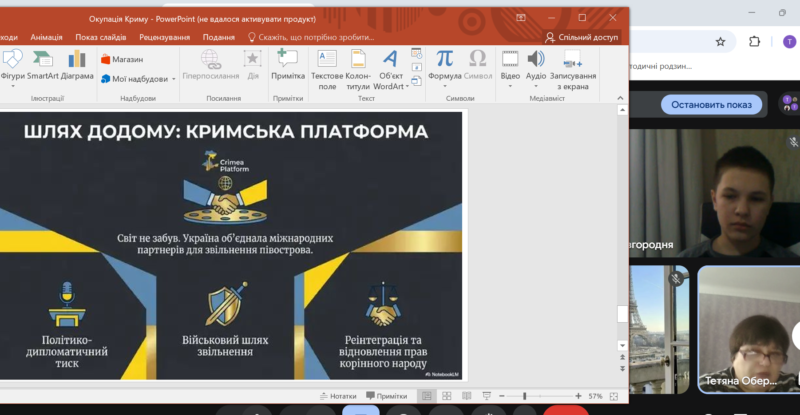Screen dimensions: 800x415
Task: Start Записування з екрана recording
Action: click(x=573, y=64)
